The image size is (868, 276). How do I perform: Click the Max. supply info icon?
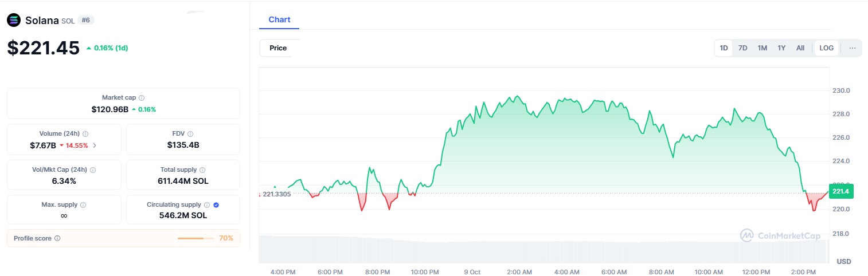tap(83, 205)
